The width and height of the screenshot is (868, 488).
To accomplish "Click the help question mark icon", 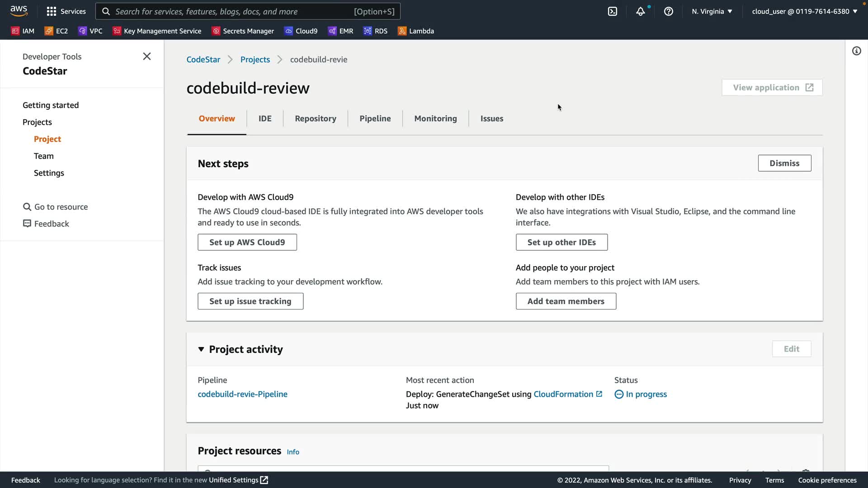I will click(x=668, y=11).
